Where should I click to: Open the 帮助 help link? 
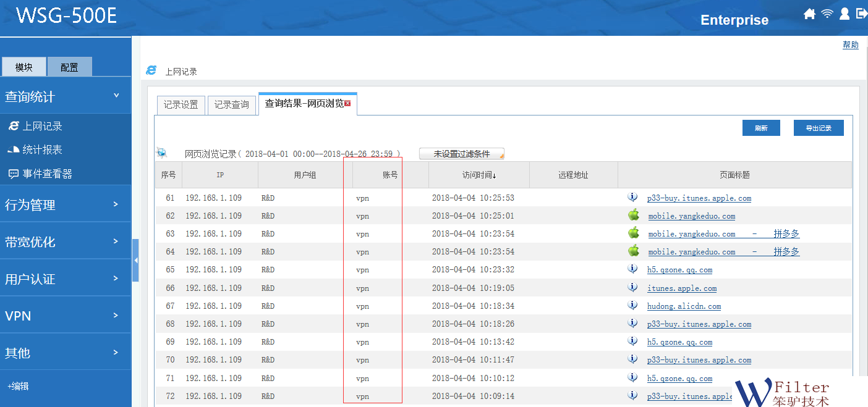pyautogui.click(x=850, y=44)
